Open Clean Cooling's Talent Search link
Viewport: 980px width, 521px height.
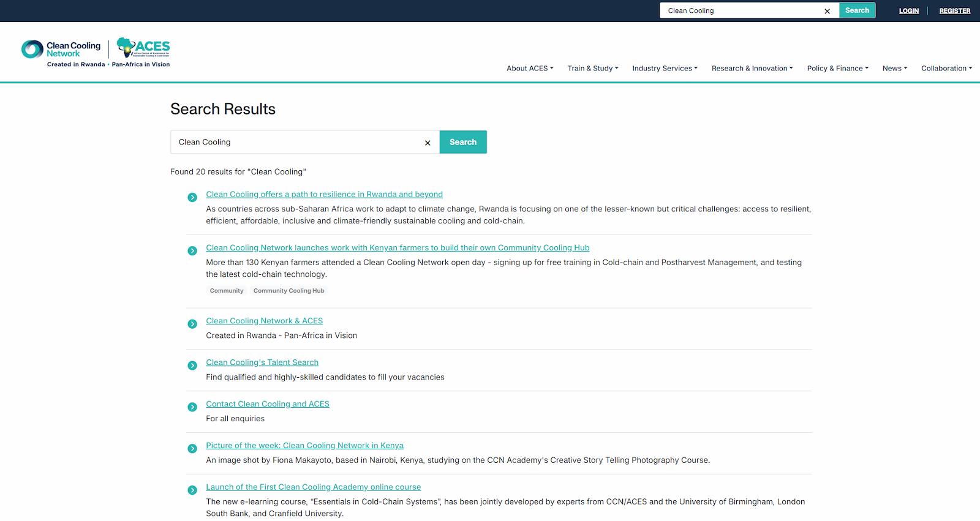click(262, 362)
